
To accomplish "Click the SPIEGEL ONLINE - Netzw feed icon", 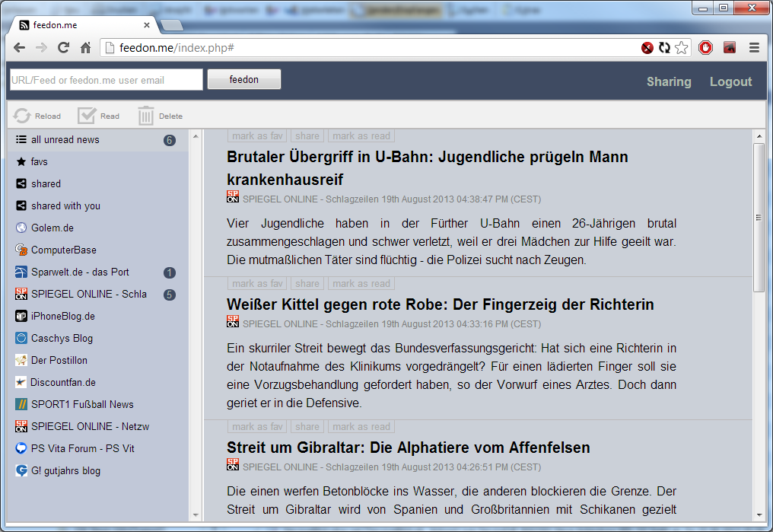I will pyautogui.click(x=21, y=426).
